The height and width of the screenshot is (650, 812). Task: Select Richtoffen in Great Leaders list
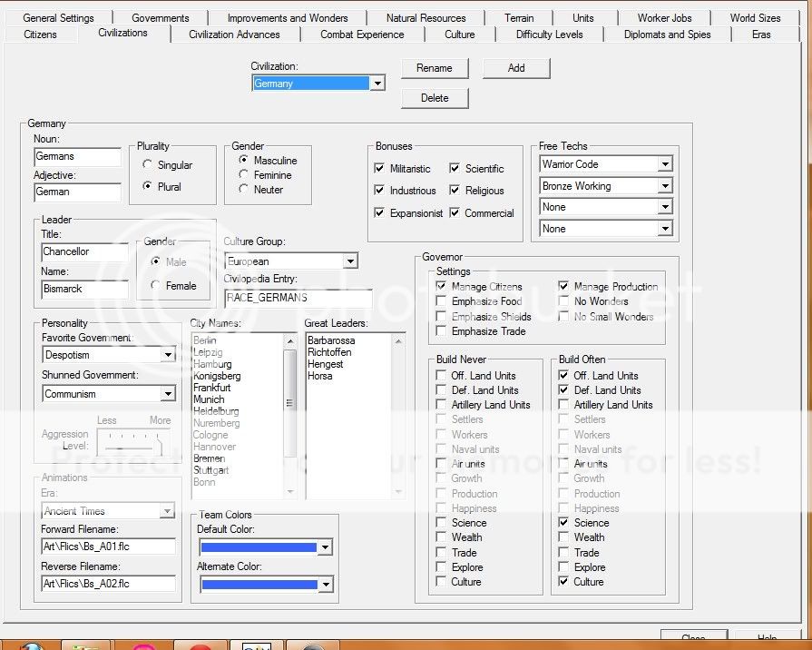click(329, 352)
